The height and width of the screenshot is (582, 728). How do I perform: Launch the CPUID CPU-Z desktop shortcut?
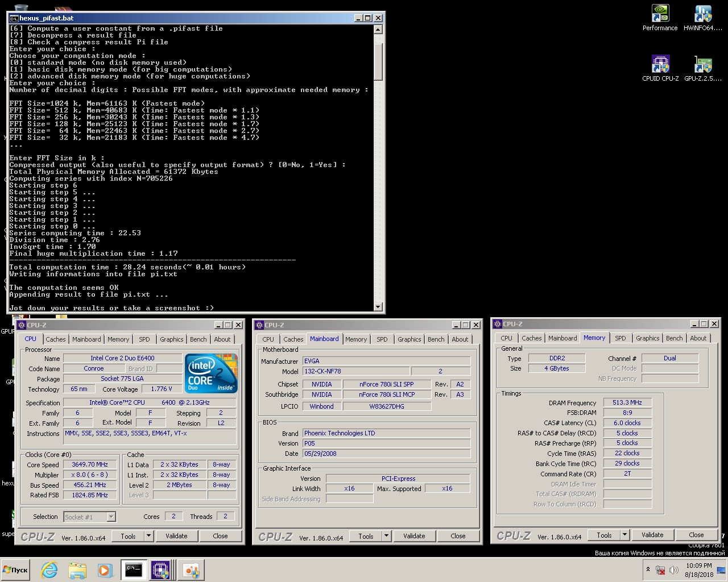(660, 68)
